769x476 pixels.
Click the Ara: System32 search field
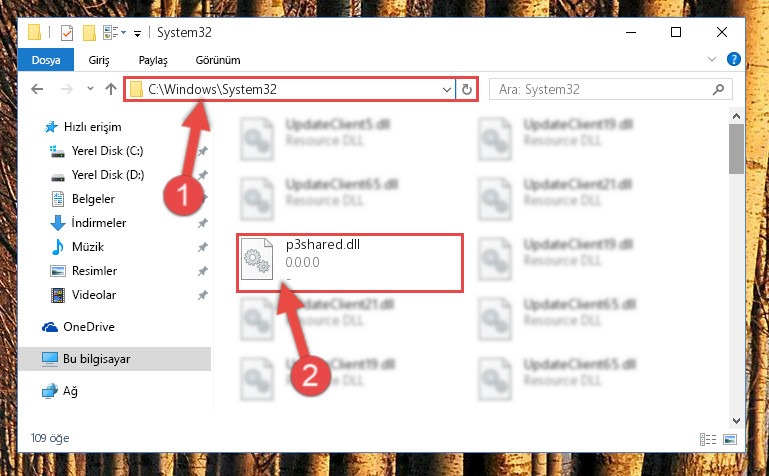click(x=602, y=89)
